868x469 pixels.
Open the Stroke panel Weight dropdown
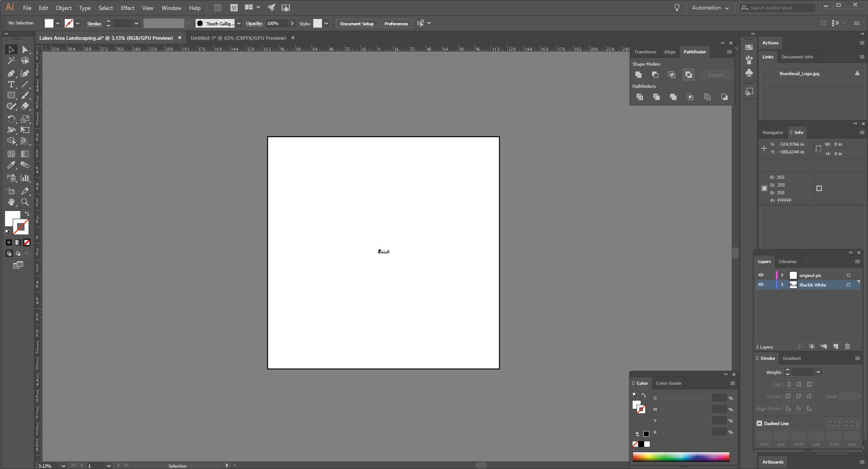click(818, 372)
